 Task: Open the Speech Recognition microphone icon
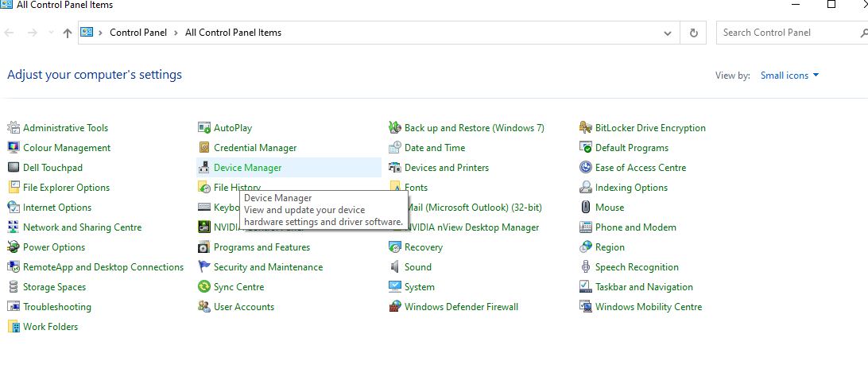(586, 267)
